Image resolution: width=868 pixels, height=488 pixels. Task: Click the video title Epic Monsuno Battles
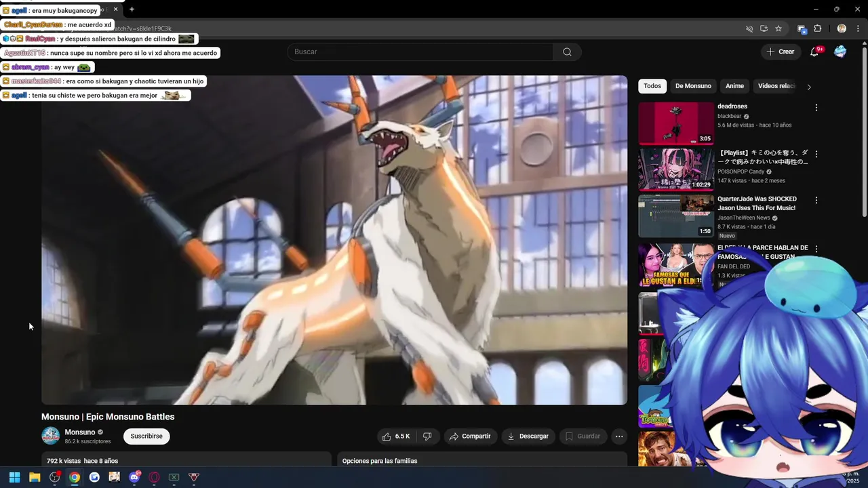pos(108,417)
